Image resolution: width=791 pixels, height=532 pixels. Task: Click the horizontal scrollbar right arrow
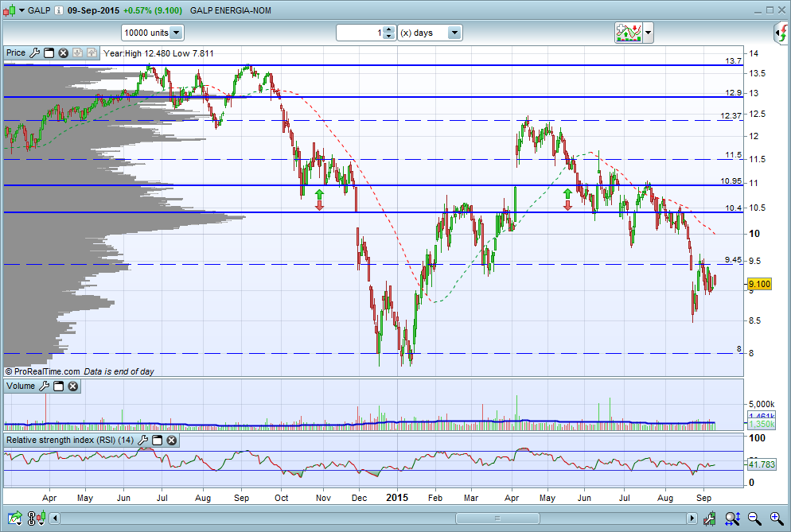[x=692, y=518]
